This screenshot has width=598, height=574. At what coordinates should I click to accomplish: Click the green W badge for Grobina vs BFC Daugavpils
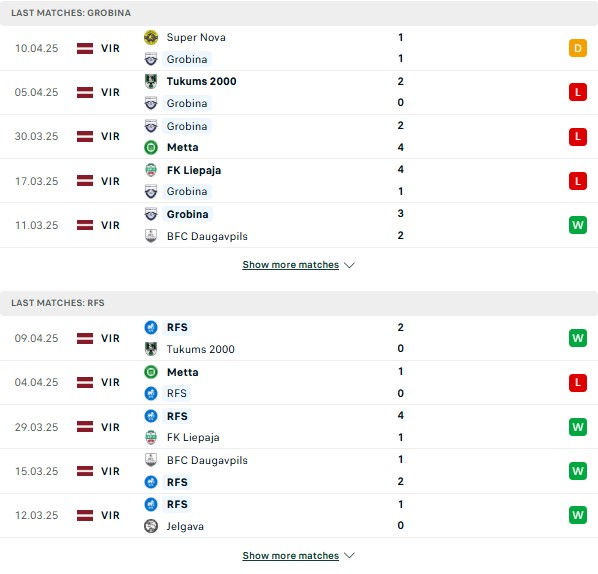(x=577, y=225)
